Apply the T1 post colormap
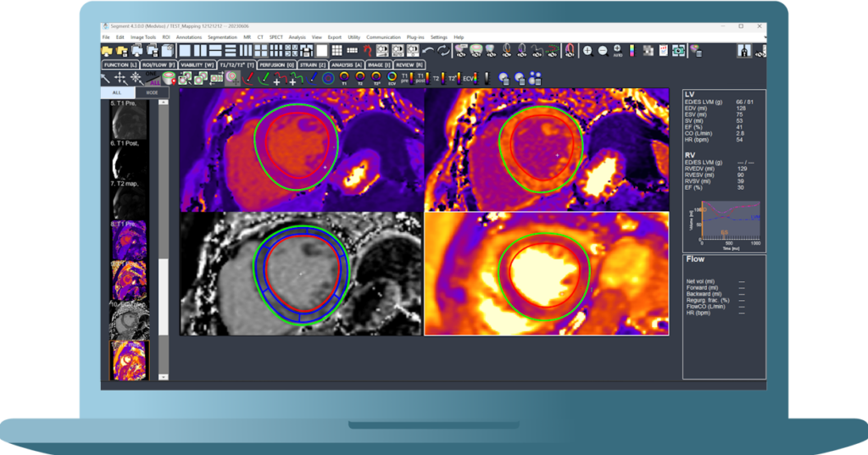The image size is (868, 455). click(424, 78)
